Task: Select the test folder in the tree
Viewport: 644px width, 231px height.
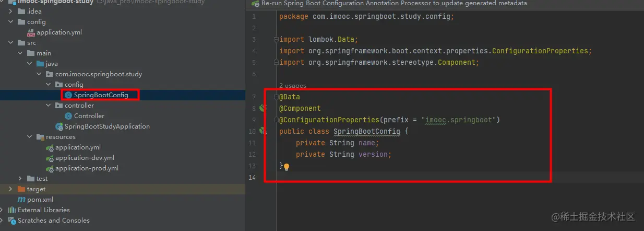Action: tap(42, 179)
